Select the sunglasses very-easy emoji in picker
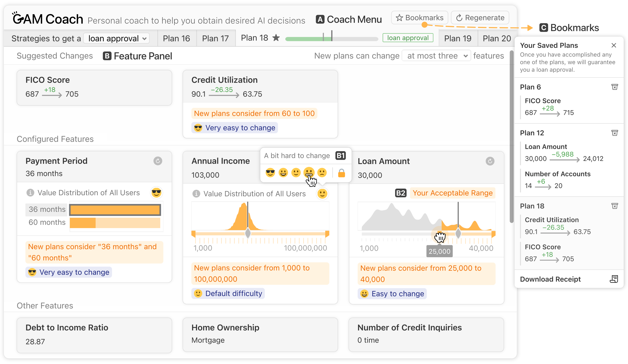The height and width of the screenshot is (364, 628). click(x=270, y=173)
